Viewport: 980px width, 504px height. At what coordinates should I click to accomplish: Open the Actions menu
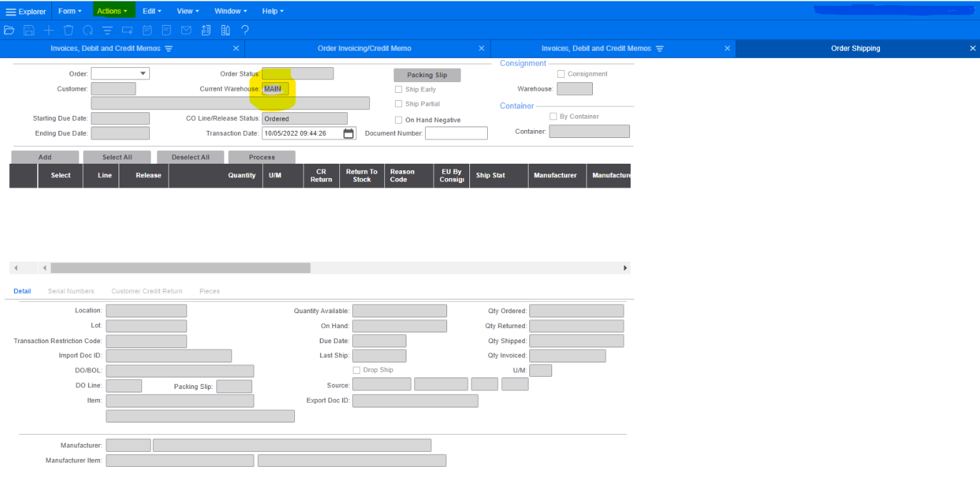point(113,11)
